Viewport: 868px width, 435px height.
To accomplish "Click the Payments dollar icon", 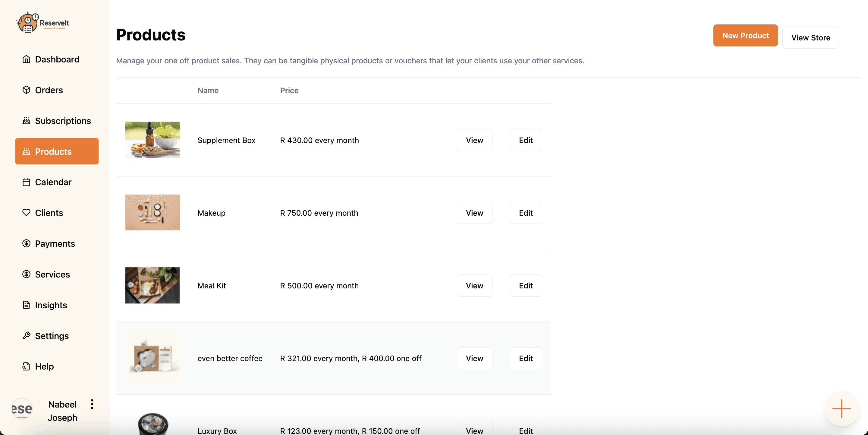I will click(26, 243).
